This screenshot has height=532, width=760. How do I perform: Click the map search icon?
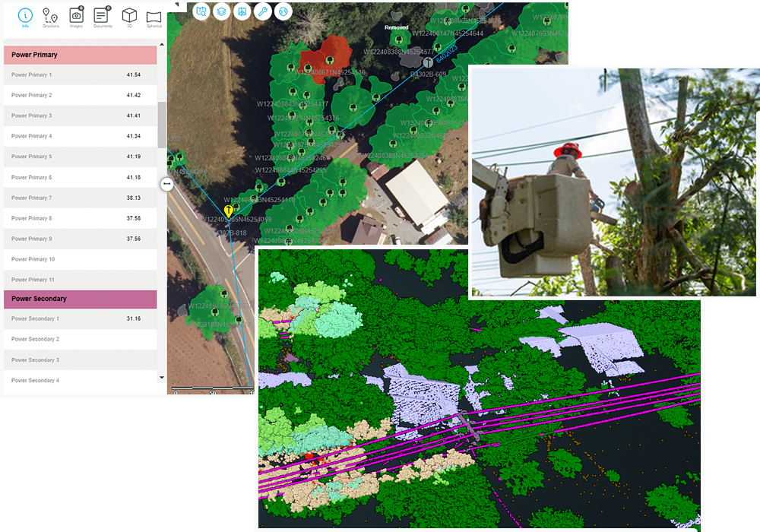[201, 11]
